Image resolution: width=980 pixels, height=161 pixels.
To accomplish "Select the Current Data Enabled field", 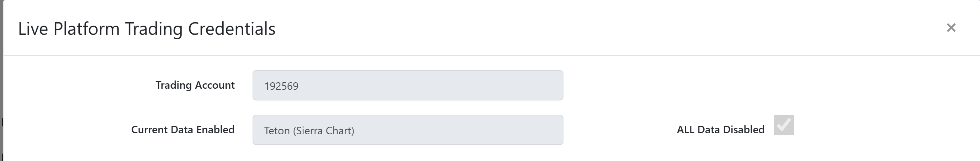I will 407,130.
